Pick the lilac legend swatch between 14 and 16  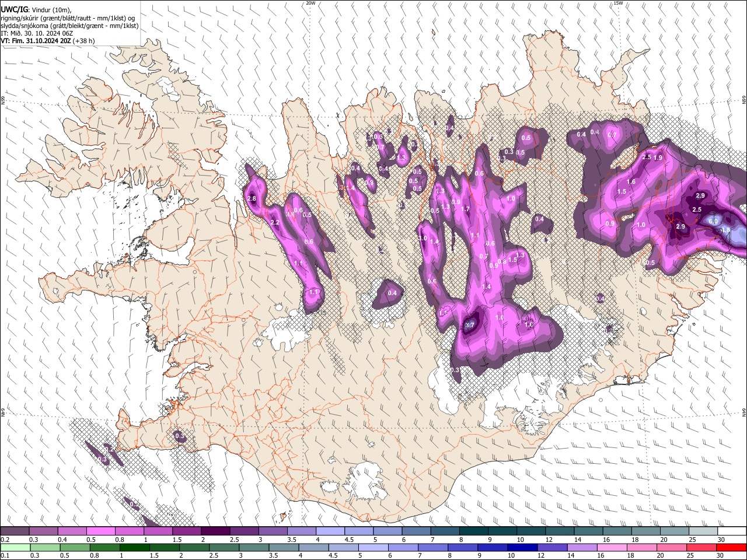582,547
